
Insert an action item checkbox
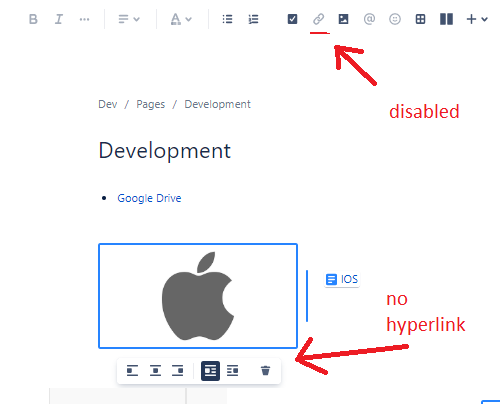[x=292, y=19]
